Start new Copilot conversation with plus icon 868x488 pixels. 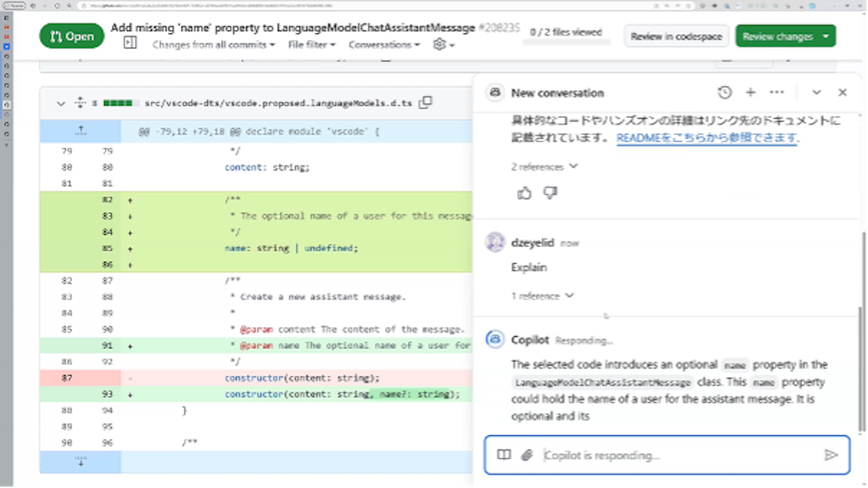coord(751,93)
